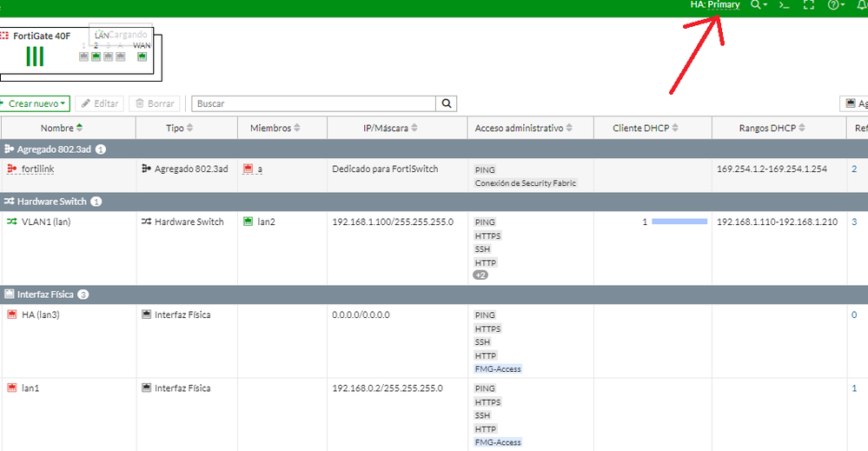The width and height of the screenshot is (868, 451).
Task: Click member a port icon
Action: (x=248, y=169)
